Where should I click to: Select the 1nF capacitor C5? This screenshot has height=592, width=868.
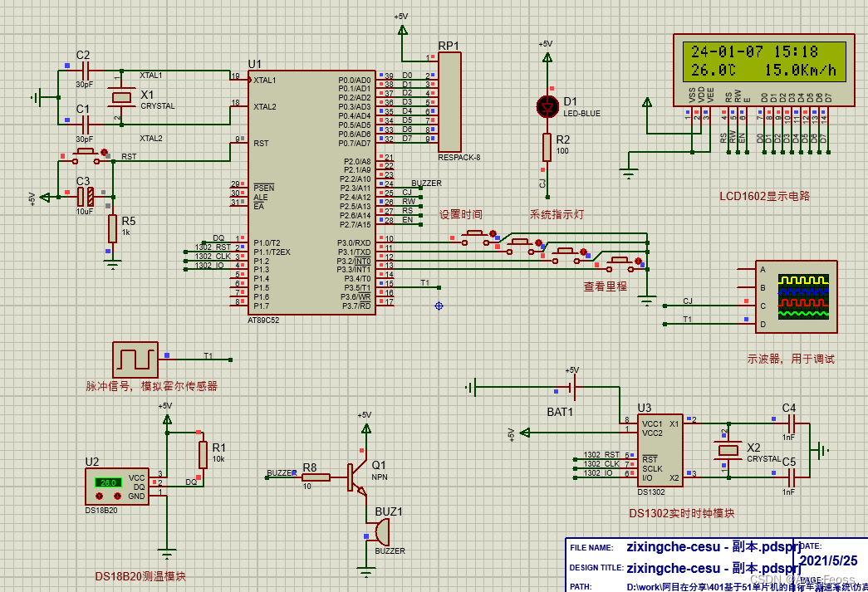[790, 477]
